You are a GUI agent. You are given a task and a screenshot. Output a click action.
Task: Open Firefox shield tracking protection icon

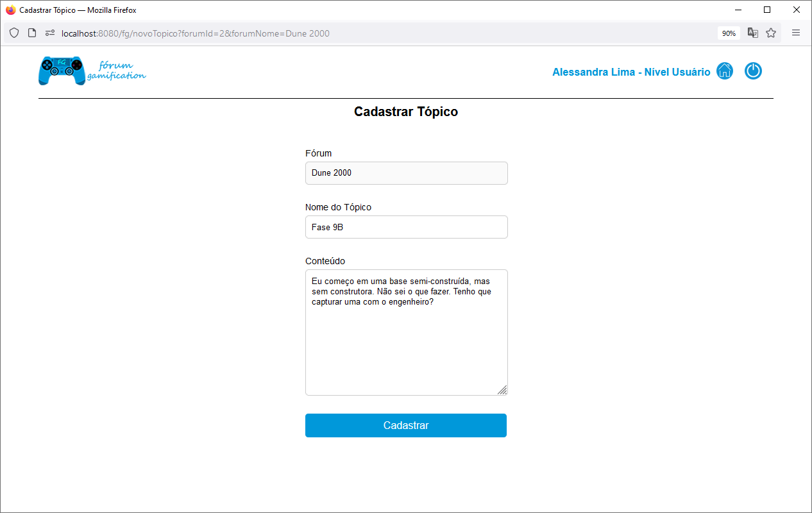(14, 33)
